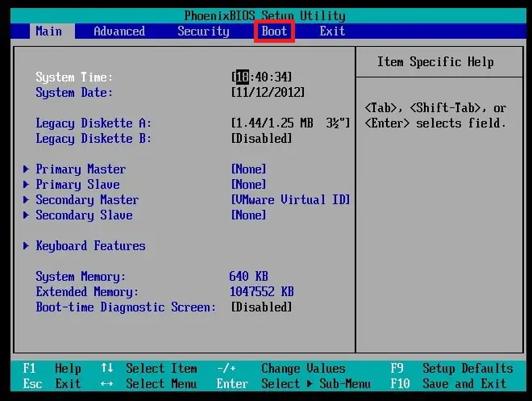Screen dimensions: 532x401
Task: Open the Main menu tab
Action: (48, 31)
